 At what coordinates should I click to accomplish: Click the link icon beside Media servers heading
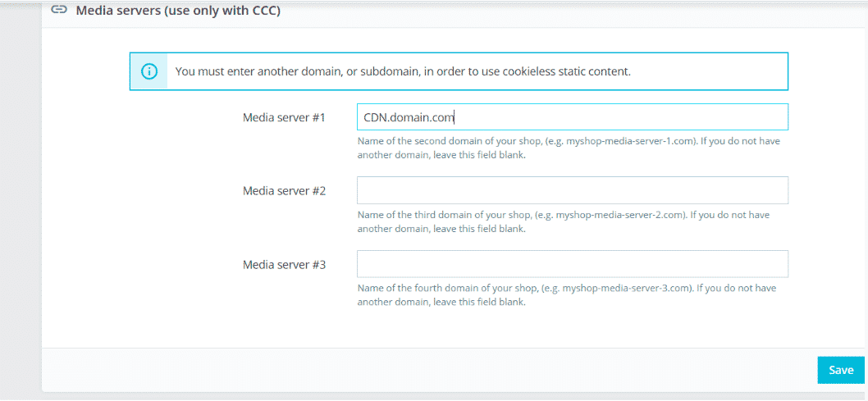coord(59,10)
